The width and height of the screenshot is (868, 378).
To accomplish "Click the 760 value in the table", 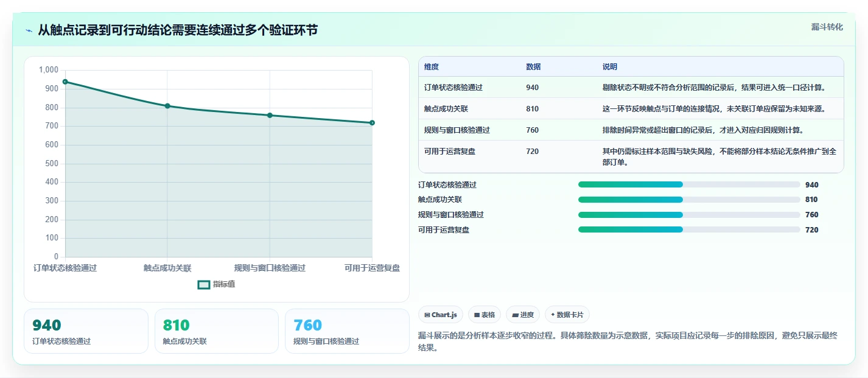I will [533, 130].
